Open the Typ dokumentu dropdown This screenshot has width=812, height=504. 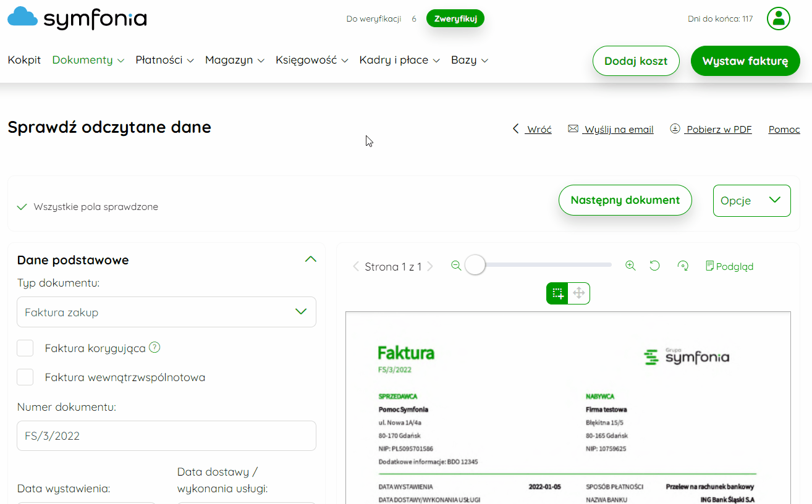pos(166,312)
